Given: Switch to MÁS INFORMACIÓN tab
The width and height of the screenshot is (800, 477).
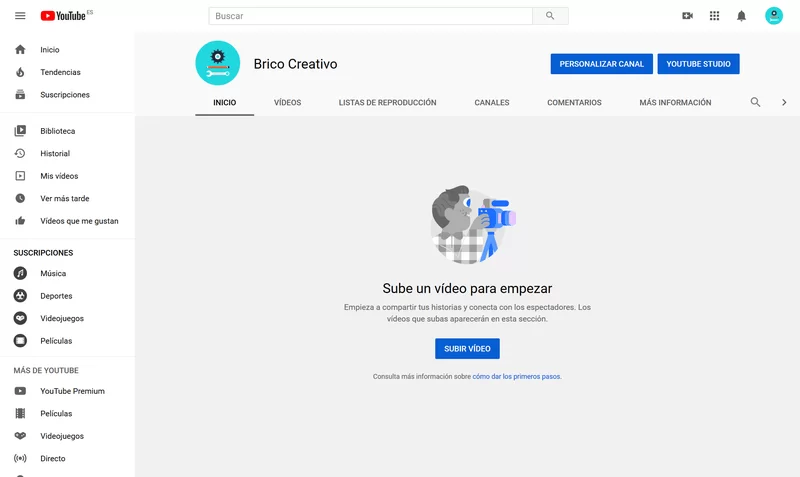Looking at the screenshot, I should (675, 103).
